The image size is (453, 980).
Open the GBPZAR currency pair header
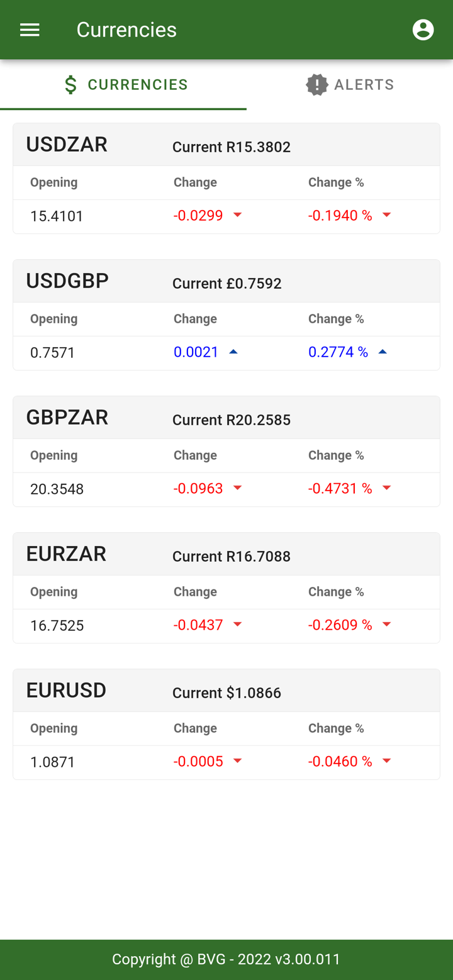(67, 418)
